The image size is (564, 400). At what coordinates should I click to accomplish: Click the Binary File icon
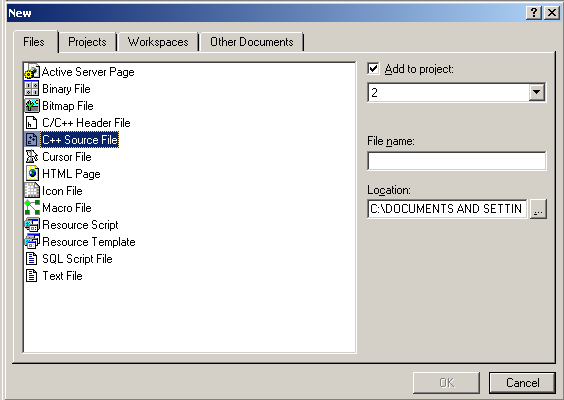coord(32,88)
